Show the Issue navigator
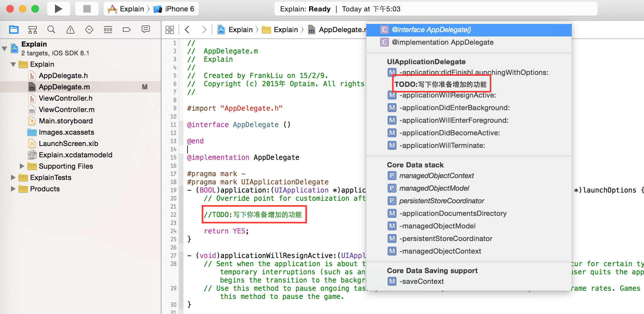 [x=70, y=30]
